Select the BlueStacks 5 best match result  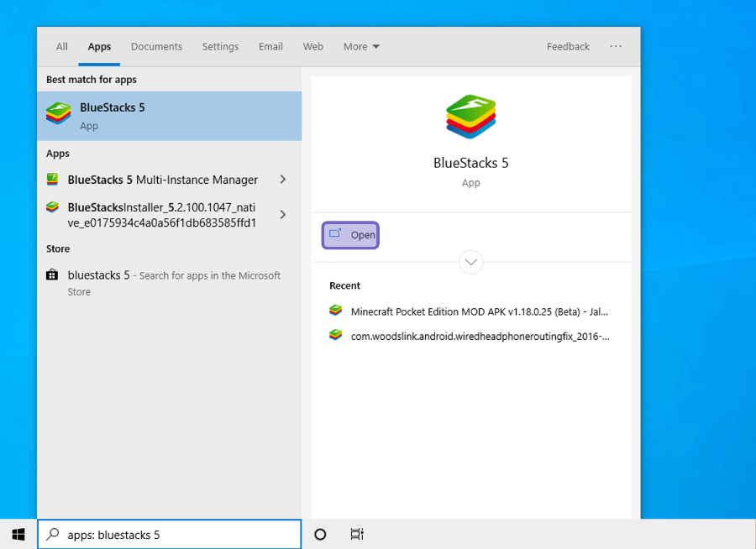169,116
